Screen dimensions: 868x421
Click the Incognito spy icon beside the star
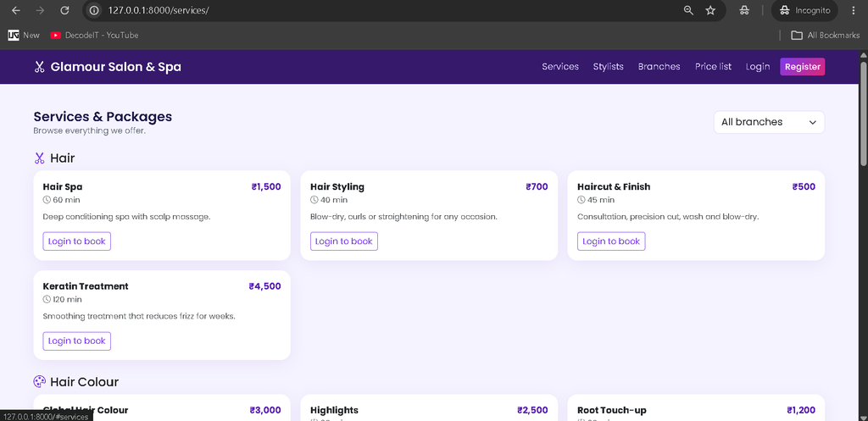(x=744, y=10)
